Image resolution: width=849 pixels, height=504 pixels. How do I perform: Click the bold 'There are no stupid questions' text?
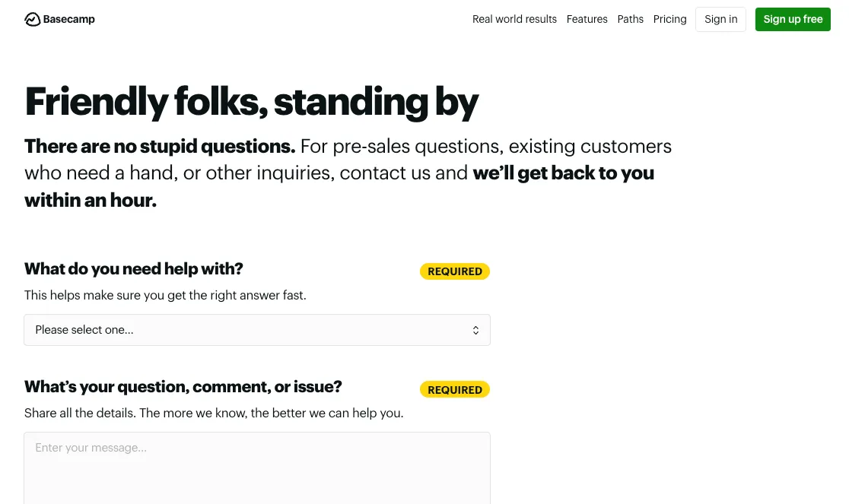click(x=159, y=146)
